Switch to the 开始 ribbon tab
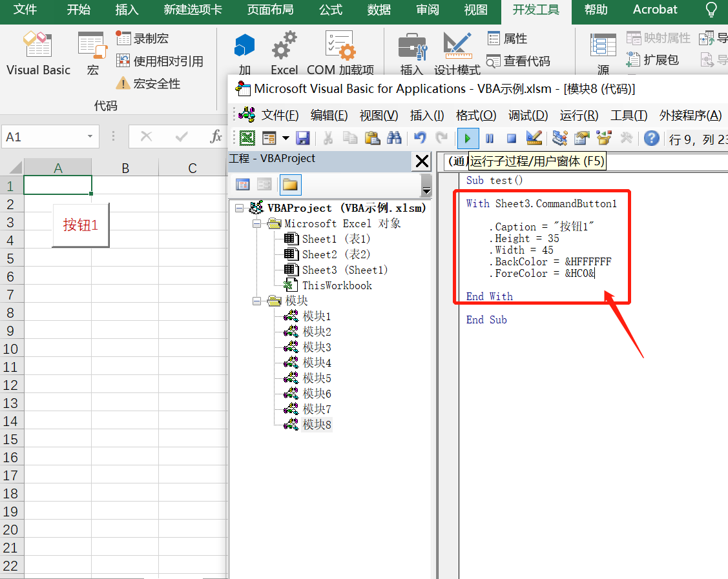The width and height of the screenshot is (728, 579). [78, 10]
